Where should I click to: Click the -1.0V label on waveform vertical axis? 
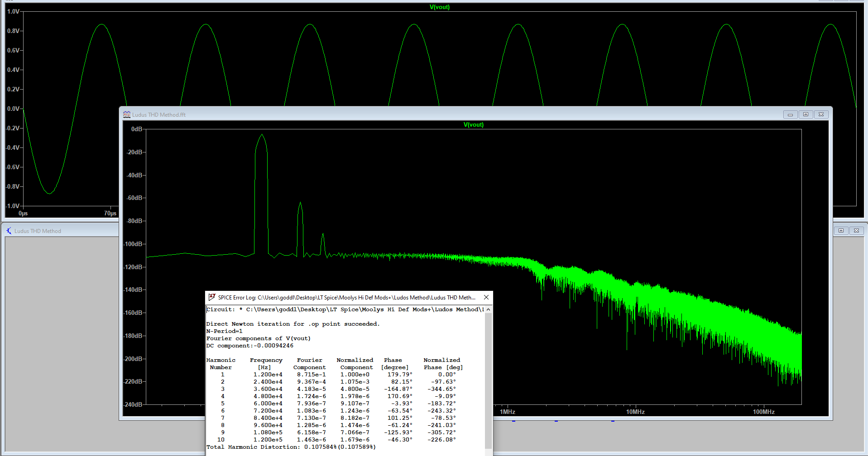pyautogui.click(x=12, y=206)
